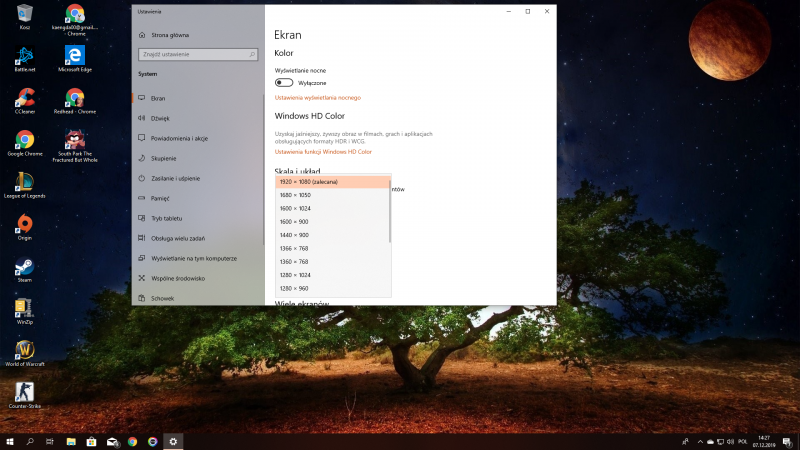Select the CCleaner desktop icon
The image size is (800, 450).
tap(25, 99)
